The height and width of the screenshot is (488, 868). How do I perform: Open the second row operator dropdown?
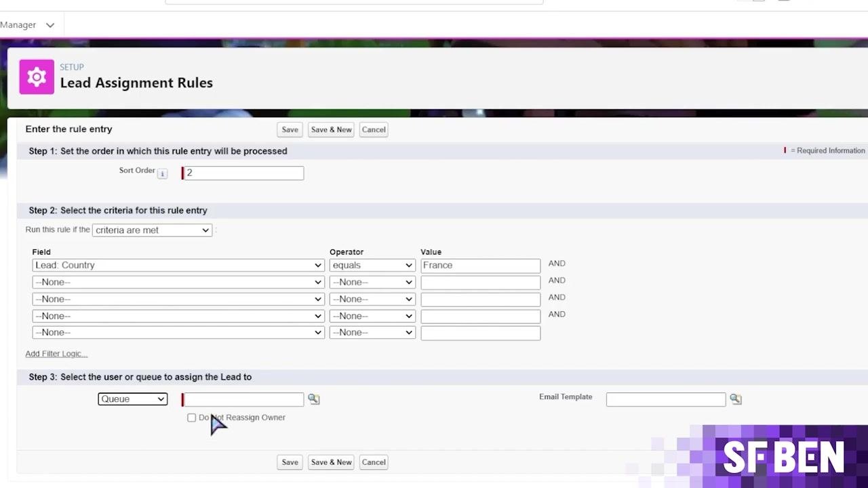coord(372,282)
